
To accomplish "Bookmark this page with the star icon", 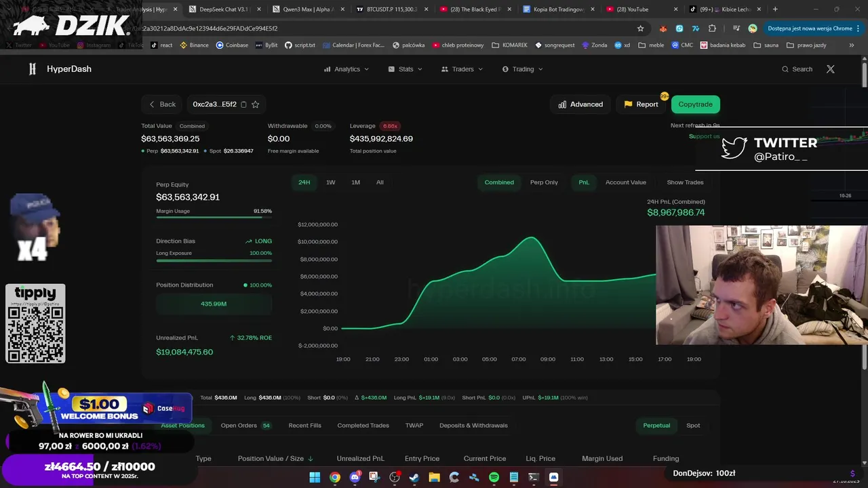I will tap(640, 28).
